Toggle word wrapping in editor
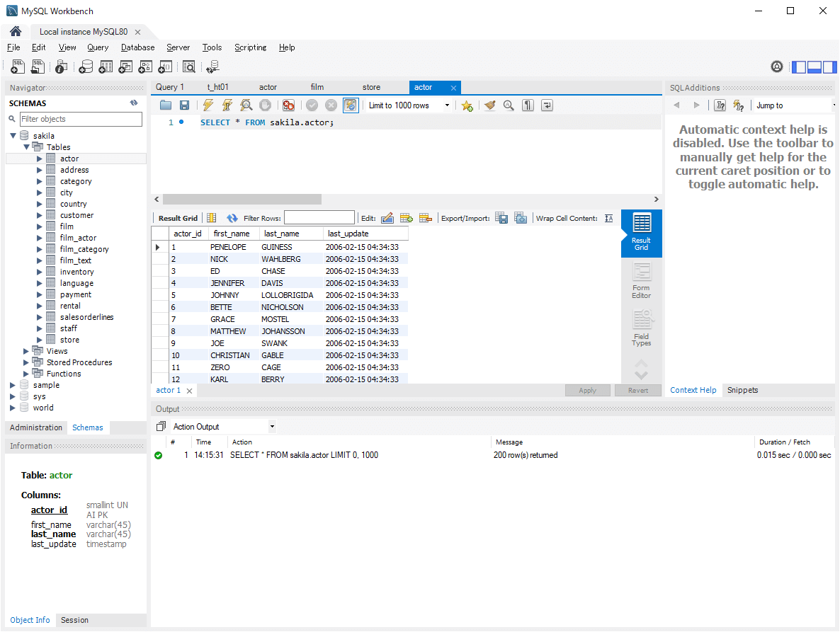Screen dimensions: 840x632 [x=547, y=105]
